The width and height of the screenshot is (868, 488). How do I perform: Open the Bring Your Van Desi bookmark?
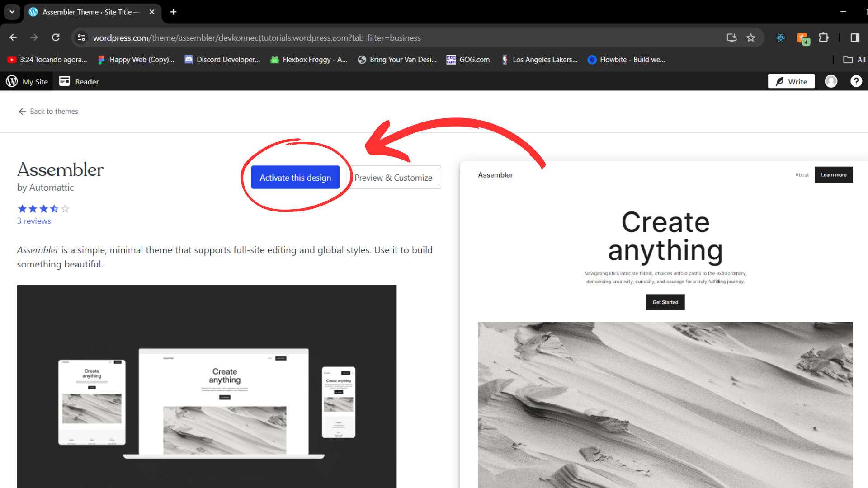397,60
